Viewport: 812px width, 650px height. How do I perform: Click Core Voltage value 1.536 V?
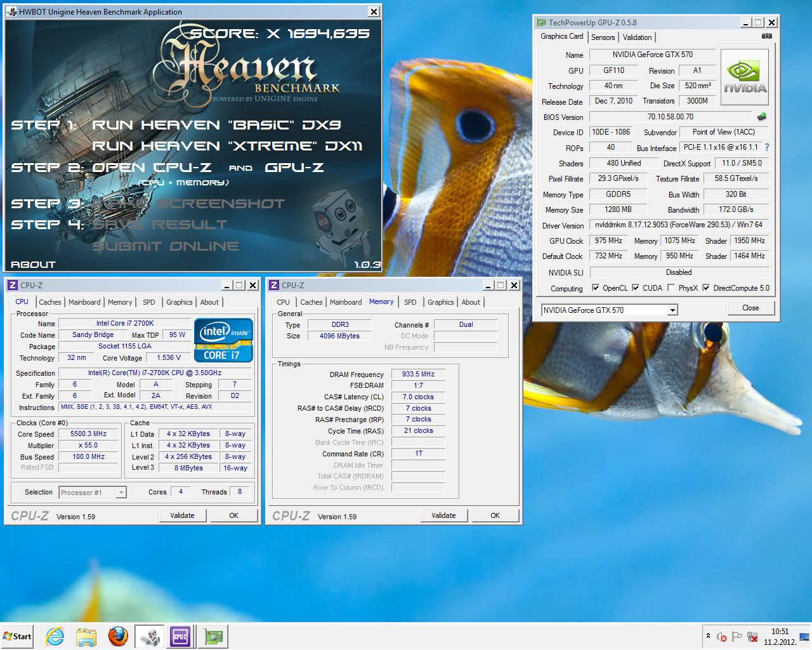pyautogui.click(x=169, y=357)
